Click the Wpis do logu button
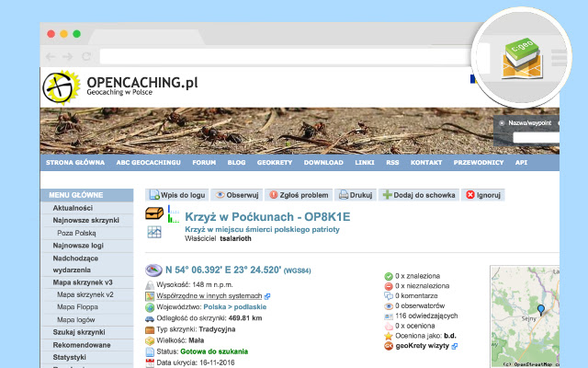The height and width of the screenshot is (368, 588). [x=177, y=195]
